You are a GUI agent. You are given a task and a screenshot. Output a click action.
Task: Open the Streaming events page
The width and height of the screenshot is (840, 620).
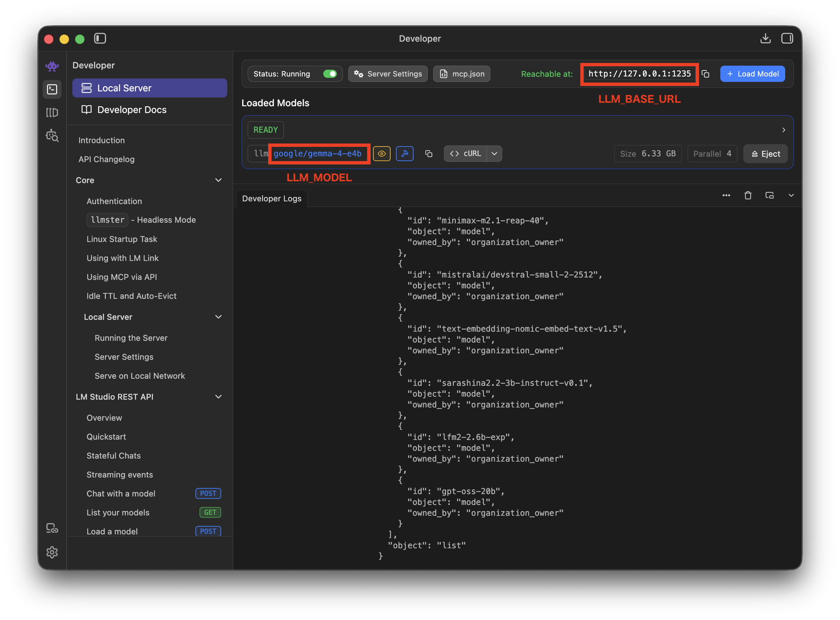coord(120,475)
